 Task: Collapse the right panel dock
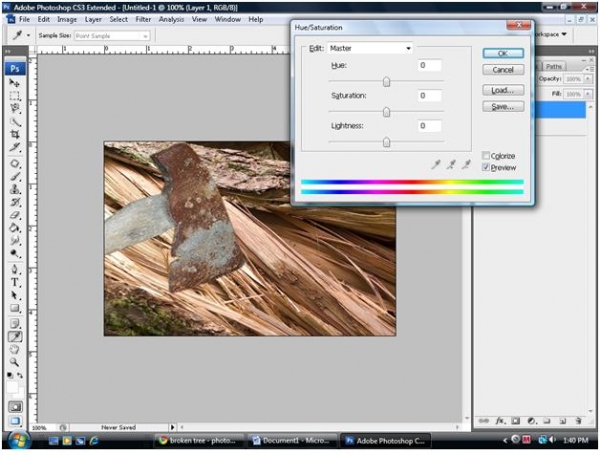pyautogui.click(x=592, y=51)
